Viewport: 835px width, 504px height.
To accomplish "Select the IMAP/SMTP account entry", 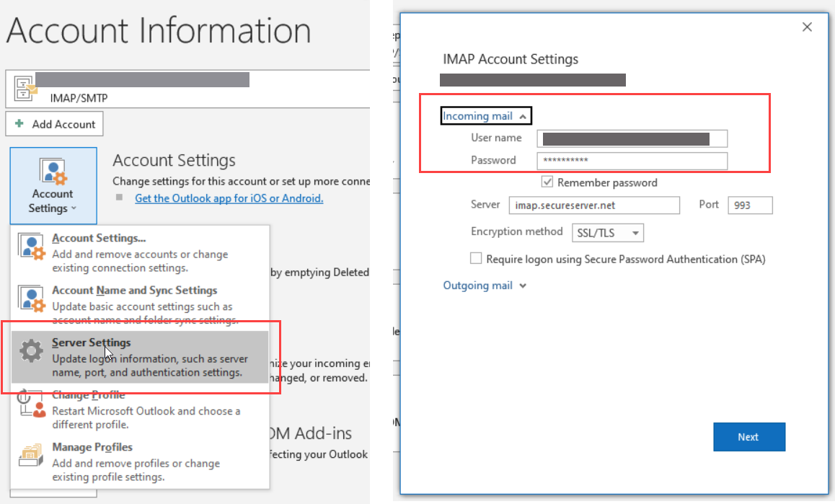I will point(187,89).
